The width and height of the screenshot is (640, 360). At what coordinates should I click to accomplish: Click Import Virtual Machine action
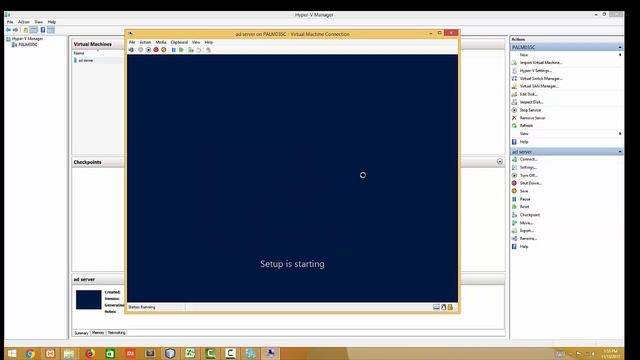pos(541,62)
